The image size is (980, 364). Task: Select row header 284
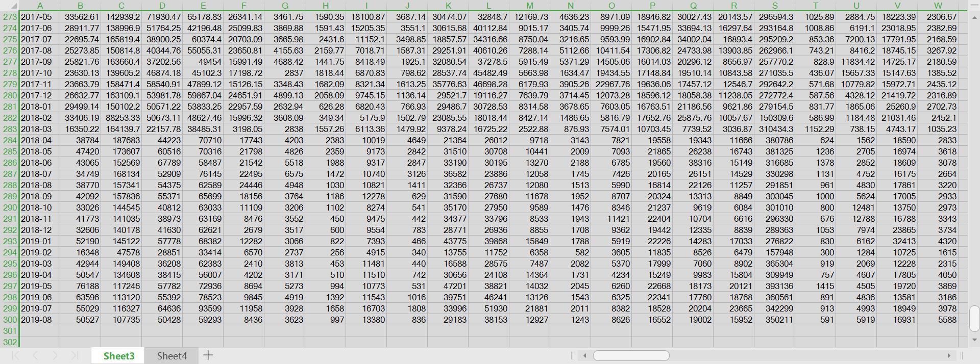10,140
